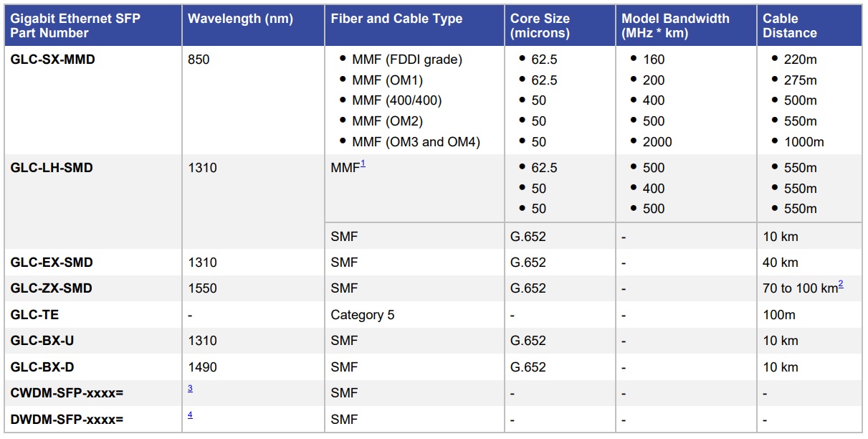Select the GLC-LH-SMD part number cell
Image resolution: width=868 pixels, height=439 pixels.
[x=52, y=168]
